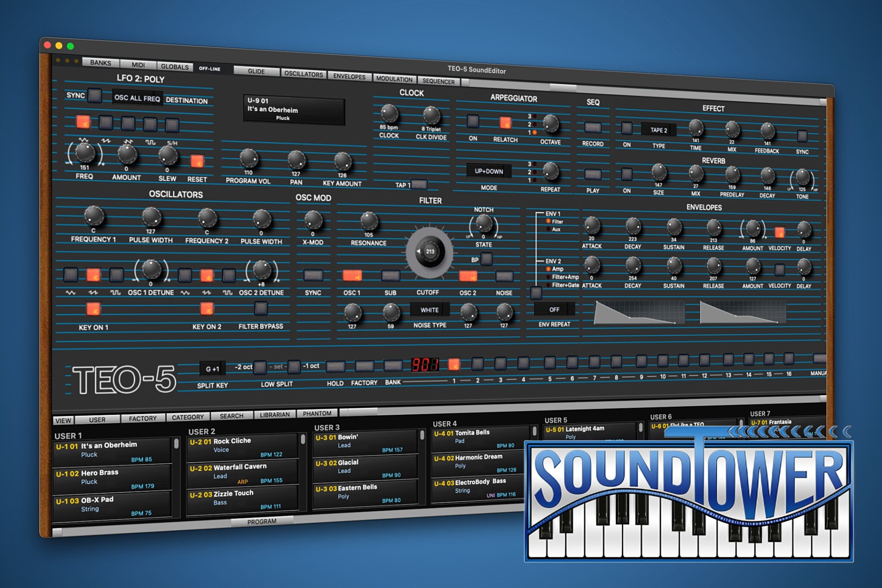882x588 pixels.
Task: Open the LIBRARIAN tab
Action: click(x=275, y=414)
